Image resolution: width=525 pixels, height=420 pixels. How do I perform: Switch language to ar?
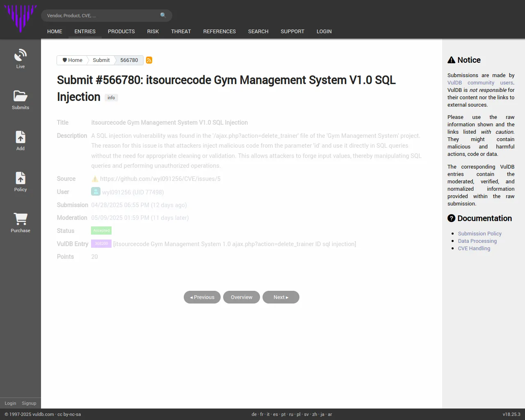pos(330,414)
